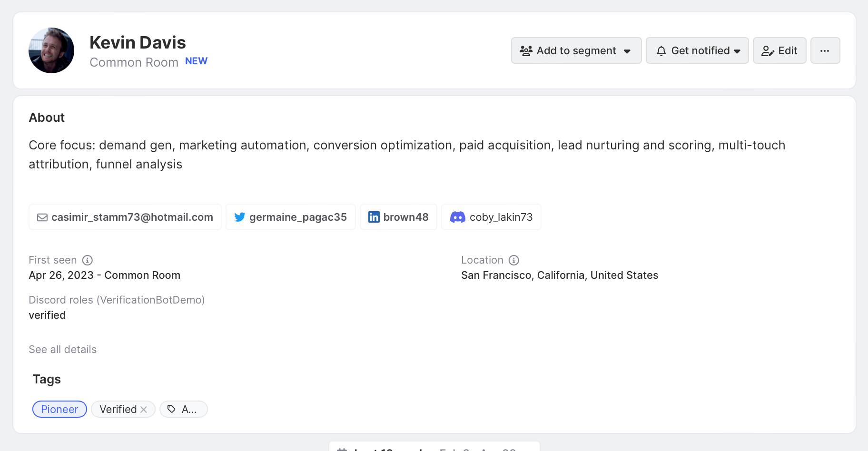Click the add tag icon
This screenshot has height=451, width=868.
pyautogui.click(x=172, y=409)
